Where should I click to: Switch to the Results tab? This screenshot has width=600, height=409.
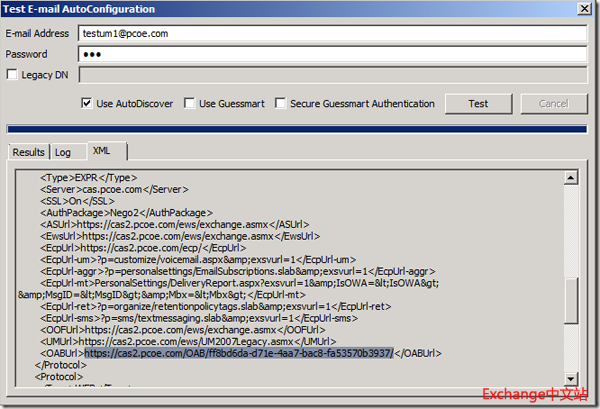pyautogui.click(x=28, y=152)
